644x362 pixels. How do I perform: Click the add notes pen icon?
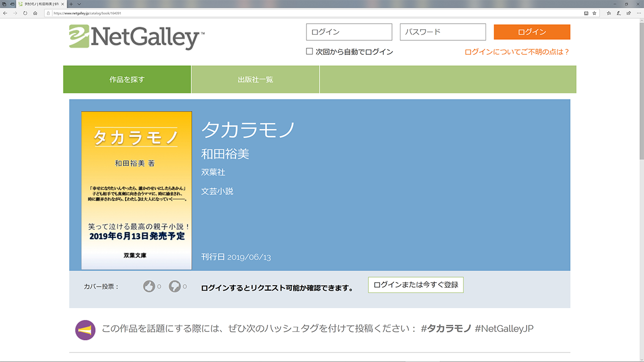tap(619, 13)
